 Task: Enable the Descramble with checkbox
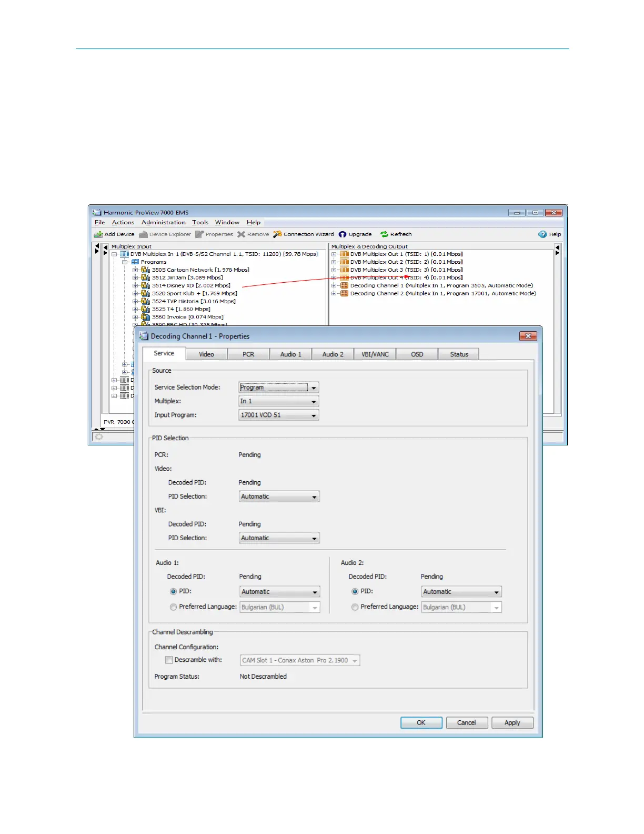tap(169, 660)
